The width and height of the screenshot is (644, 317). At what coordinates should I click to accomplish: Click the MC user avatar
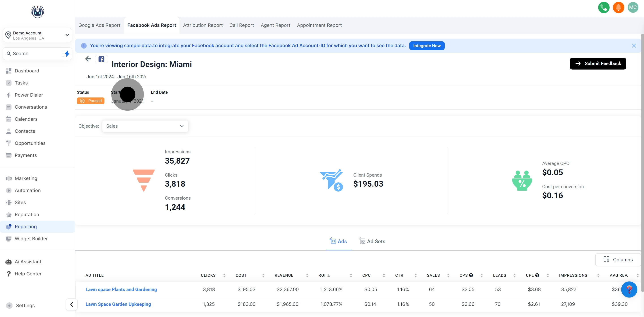click(x=633, y=8)
